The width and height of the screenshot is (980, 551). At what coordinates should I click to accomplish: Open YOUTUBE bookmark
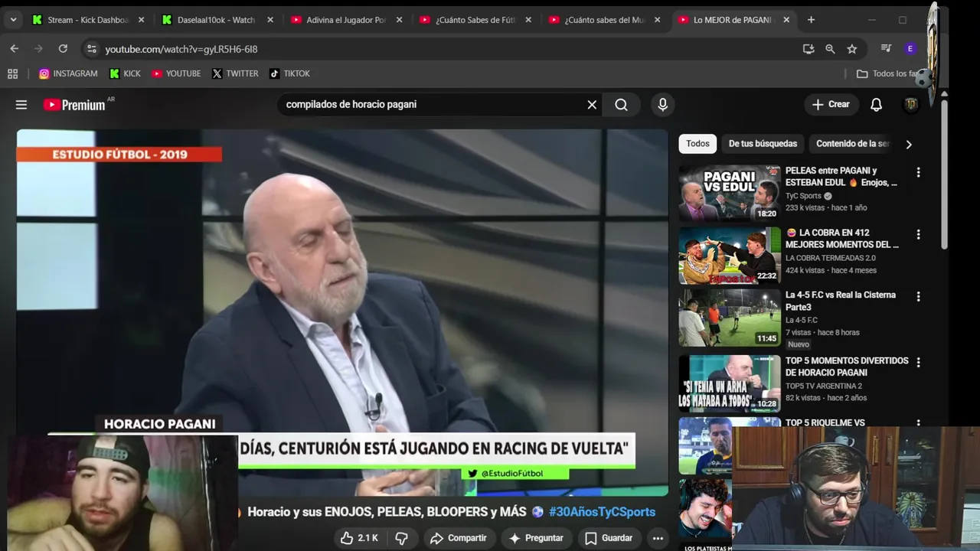pos(176,73)
